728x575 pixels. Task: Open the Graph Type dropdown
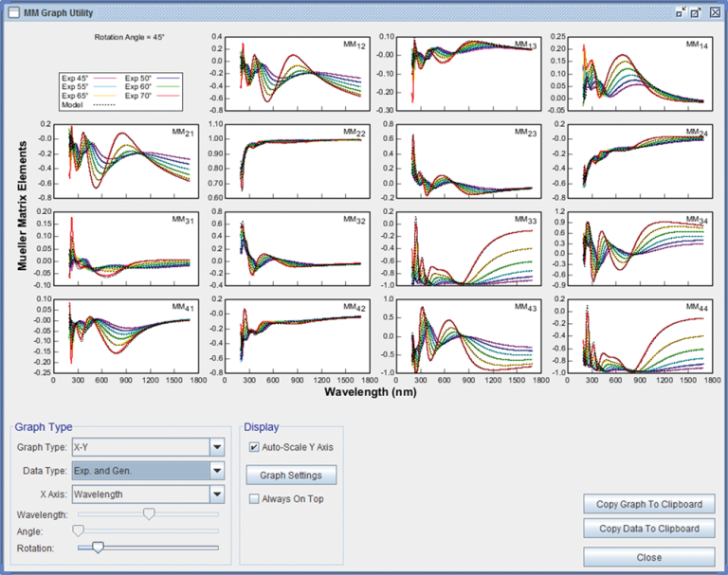[x=216, y=447]
